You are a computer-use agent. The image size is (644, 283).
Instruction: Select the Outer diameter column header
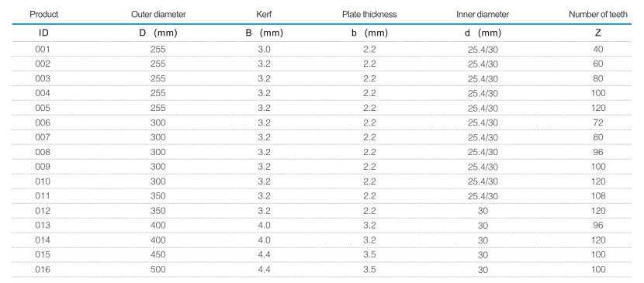pyautogui.click(x=158, y=15)
